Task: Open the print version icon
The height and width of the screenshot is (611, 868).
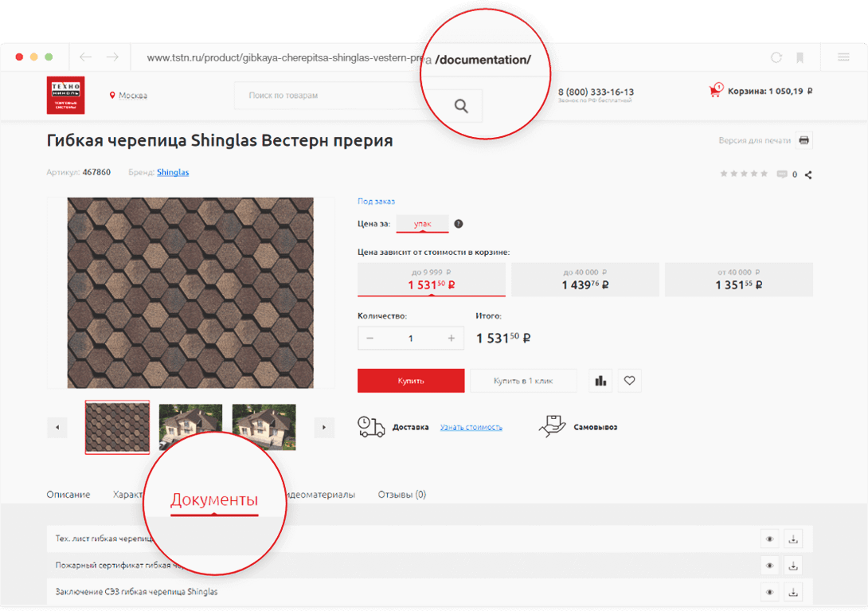Action: pyautogui.click(x=803, y=140)
